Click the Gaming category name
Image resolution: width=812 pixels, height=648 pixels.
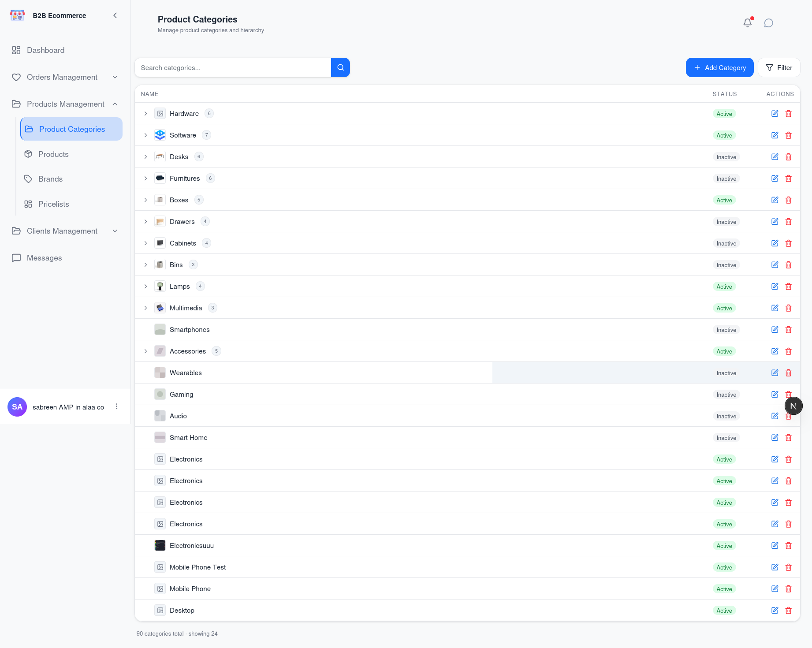click(181, 395)
